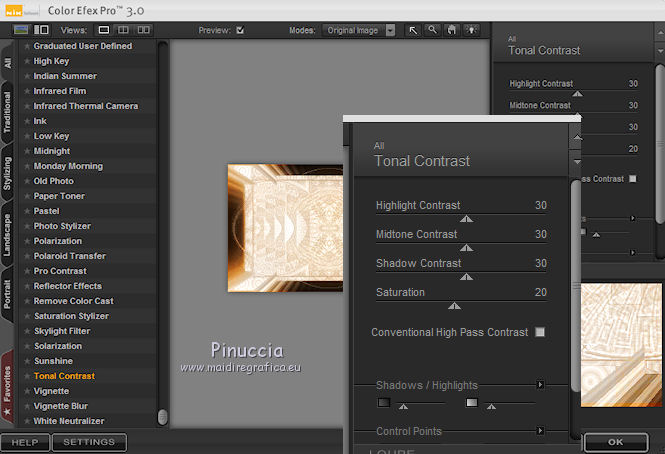Click the Shadow Contrast slider handle in enlarged panel
Screen dimensions: 665x454
click(x=467, y=277)
